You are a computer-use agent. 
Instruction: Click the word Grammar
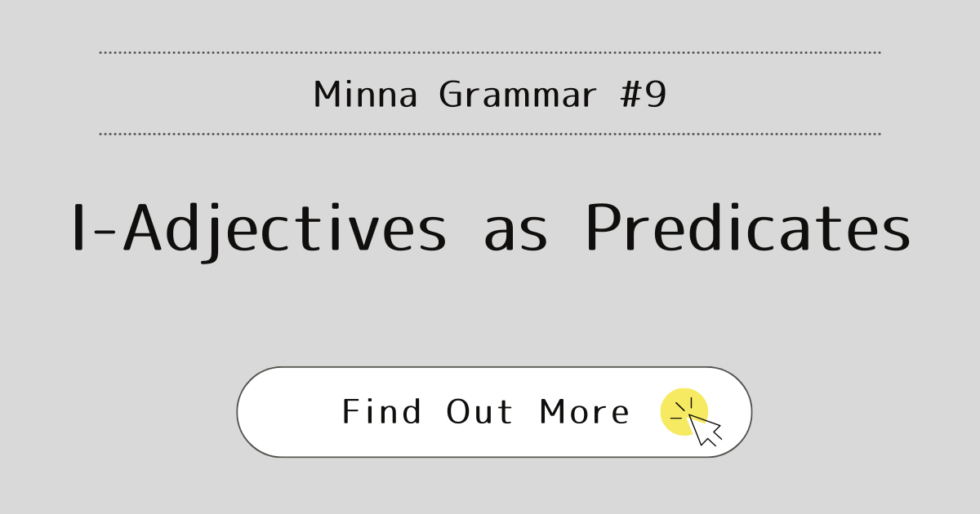[x=518, y=95]
